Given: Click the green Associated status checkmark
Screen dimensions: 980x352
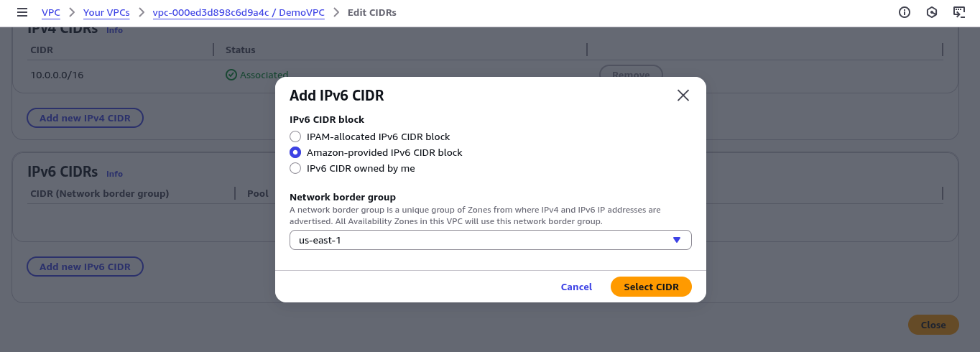Looking at the screenshot, I should pos(231,75).
